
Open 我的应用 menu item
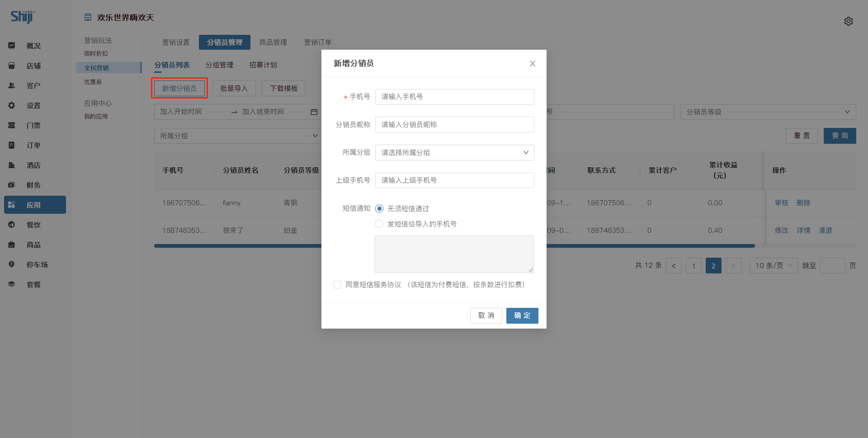click(96, 116)
